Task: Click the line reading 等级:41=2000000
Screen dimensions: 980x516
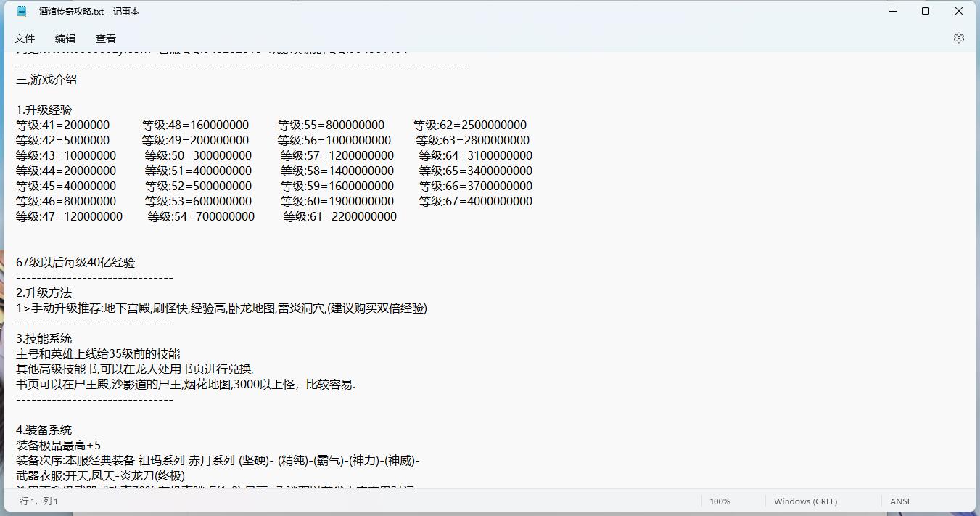Action: click(x=62, y=125)
